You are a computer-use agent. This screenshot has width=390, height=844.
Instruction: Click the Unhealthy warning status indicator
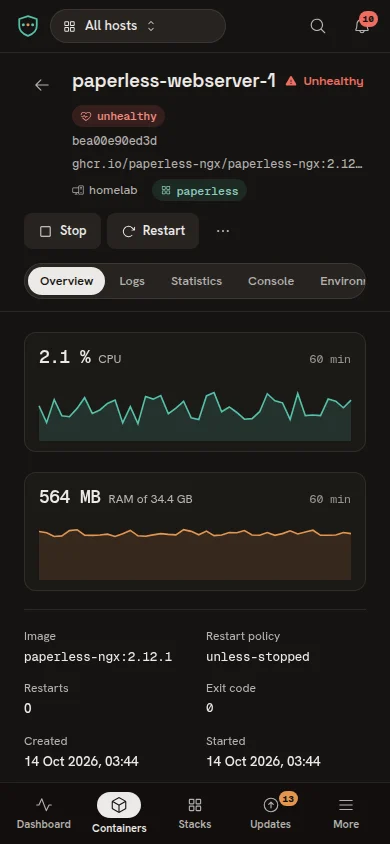324,81
